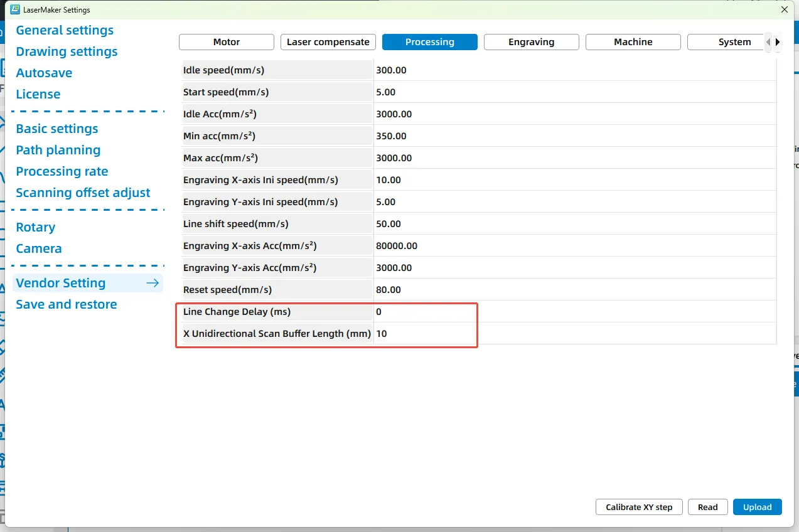Viewport: 799px width, 532px height.
Task: Select Path planning from the sidebar
Action: coord(58,150)
